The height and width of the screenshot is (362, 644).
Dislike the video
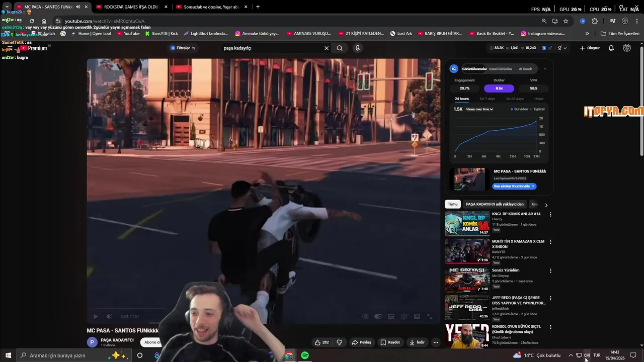point(339,342)
